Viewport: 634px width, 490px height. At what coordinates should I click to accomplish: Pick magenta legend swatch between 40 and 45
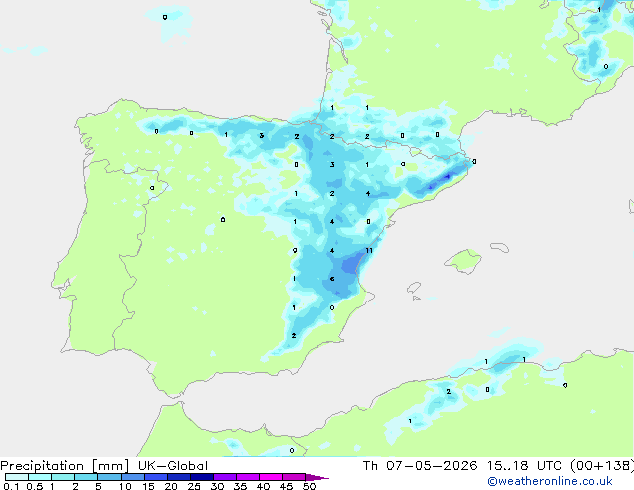[x=271, y=477]
